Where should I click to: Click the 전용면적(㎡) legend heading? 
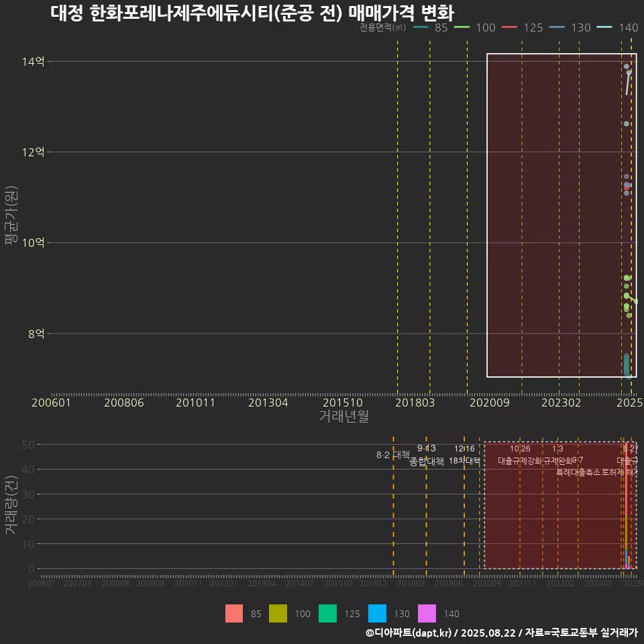tap(383, 28)
